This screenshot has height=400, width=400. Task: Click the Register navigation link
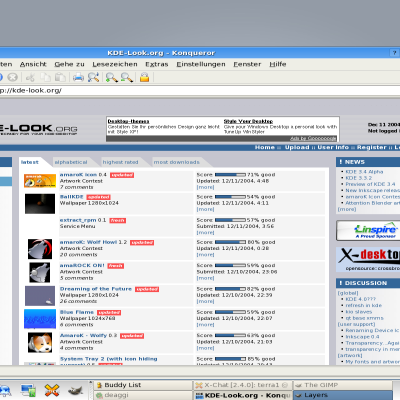371,147
